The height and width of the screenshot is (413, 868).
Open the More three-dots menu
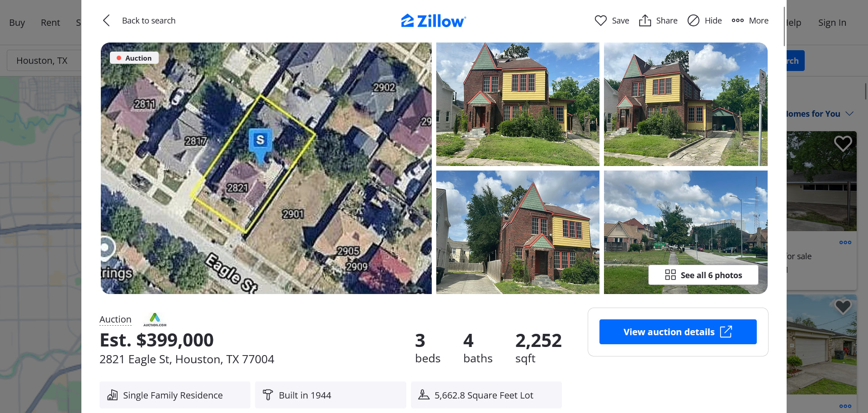point(737,20)
